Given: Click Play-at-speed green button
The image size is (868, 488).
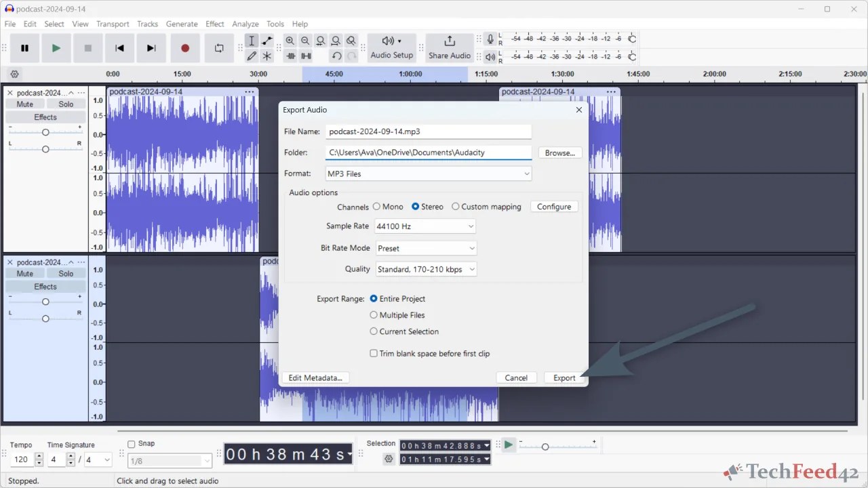Looking at the screenshot, I should (x=509, y=445).
